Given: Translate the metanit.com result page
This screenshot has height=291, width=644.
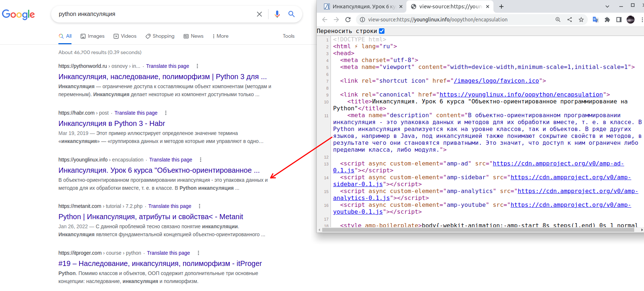Looking at the screenshot, I should click(x=170, y=206).
